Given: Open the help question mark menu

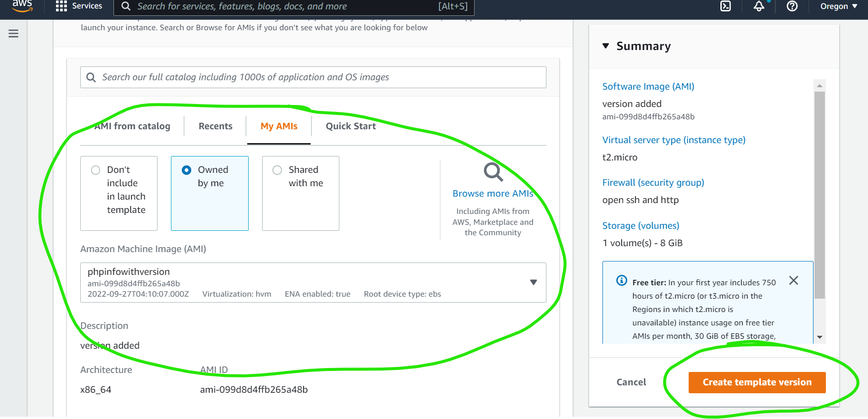Looking at the screenshot, I should pos(792,6).
